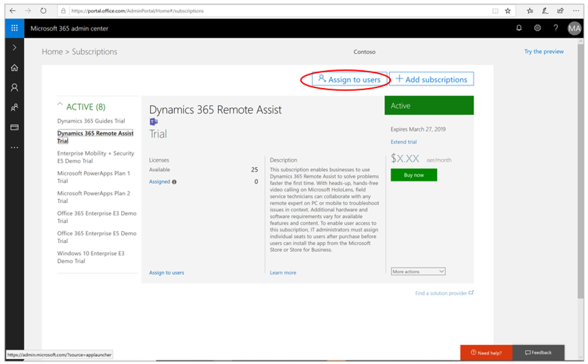Click the share page icon
This screenshot has height=364, width=588.
(560, 11)
